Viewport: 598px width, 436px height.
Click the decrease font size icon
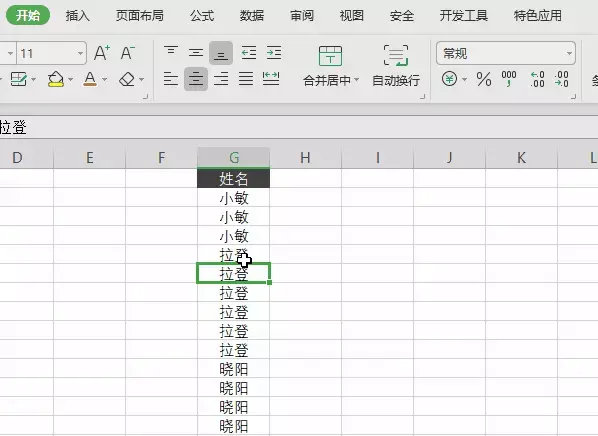click(x=127, y=53)
